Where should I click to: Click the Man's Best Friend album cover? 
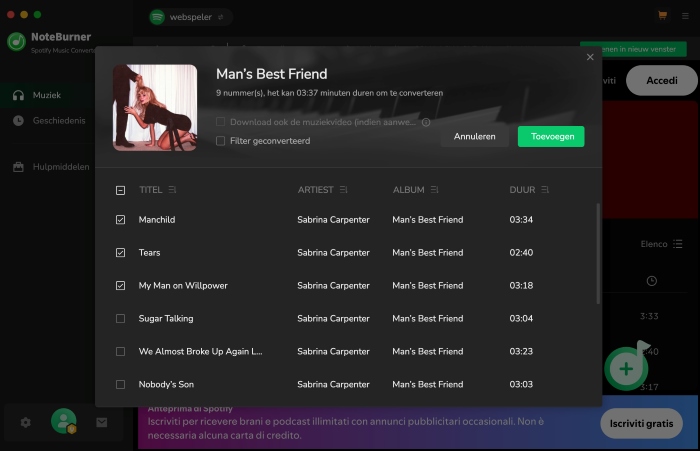click(x=155, y=108)
